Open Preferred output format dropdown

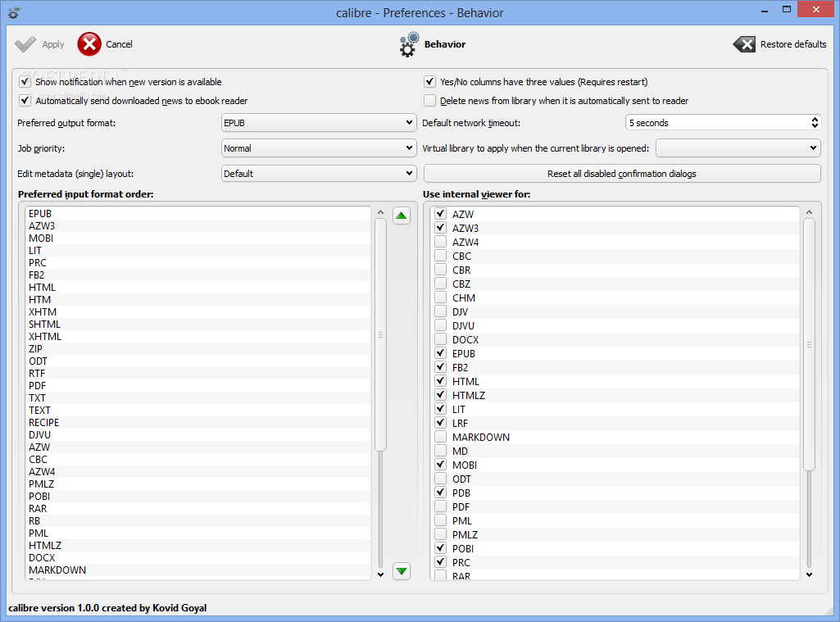click(x=319, y=123)
